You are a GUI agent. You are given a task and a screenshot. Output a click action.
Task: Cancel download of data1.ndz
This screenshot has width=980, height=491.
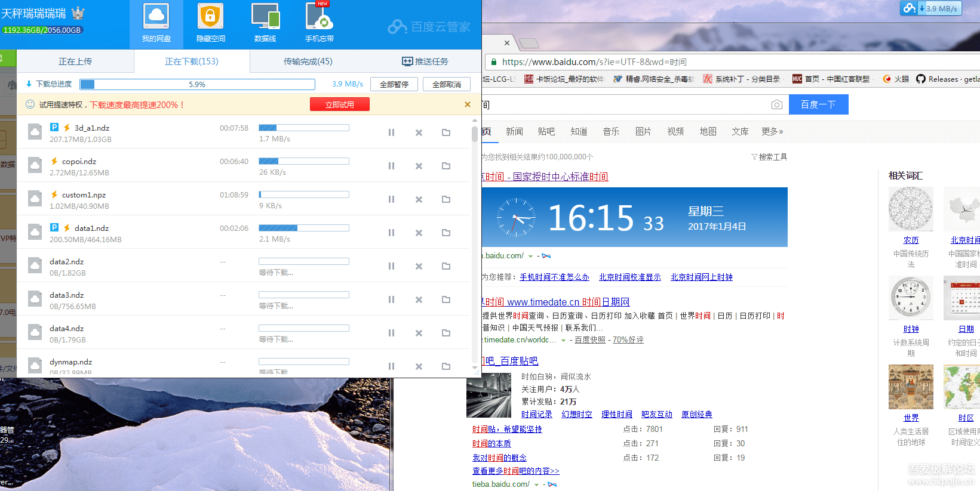click(x=419, y=233)
